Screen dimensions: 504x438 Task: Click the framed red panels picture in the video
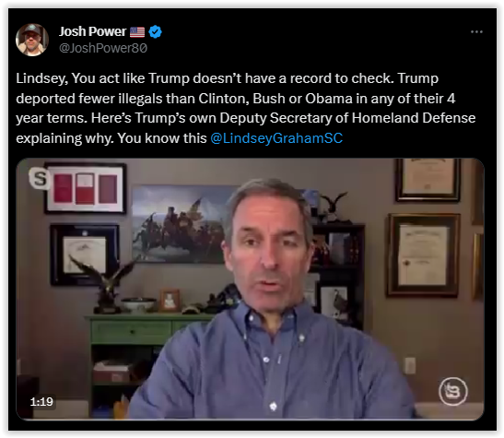click(85, 188)
